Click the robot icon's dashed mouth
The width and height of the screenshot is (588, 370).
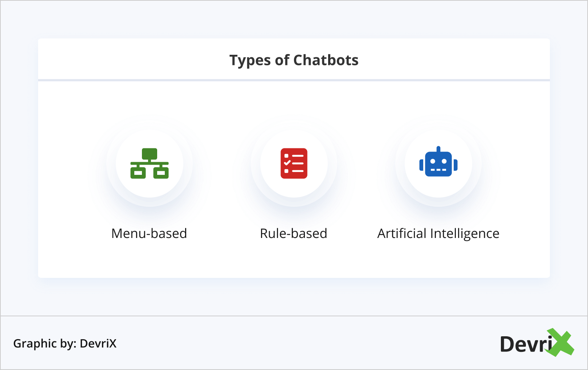tap(438, 170)
